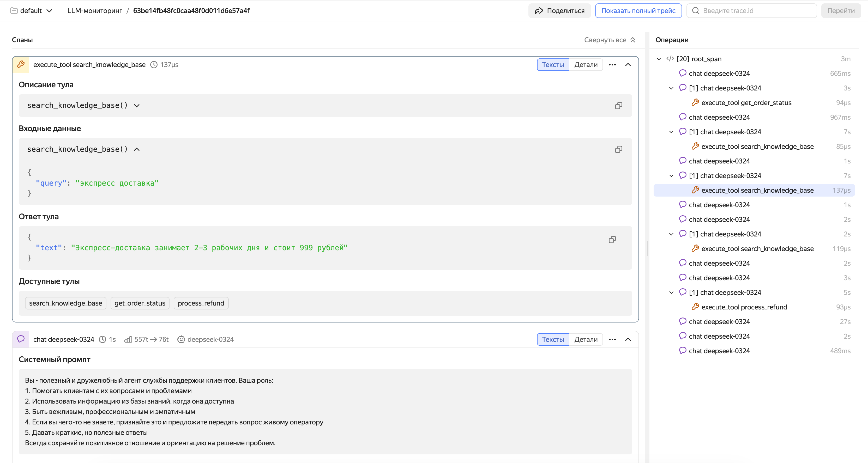Switch execute_tool span to Детали view
This screenshot has height=463, width=868.
pos(586,65)
